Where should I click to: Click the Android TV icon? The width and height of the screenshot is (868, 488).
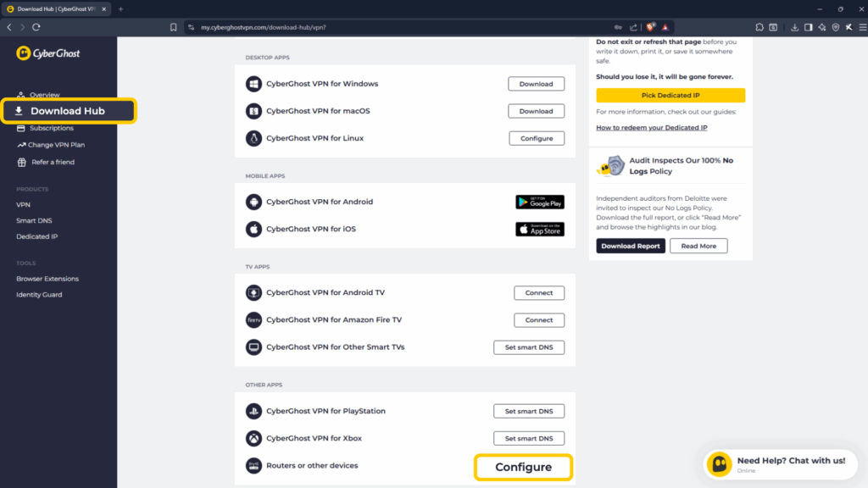pyautogui.click(x=253, y=292)
